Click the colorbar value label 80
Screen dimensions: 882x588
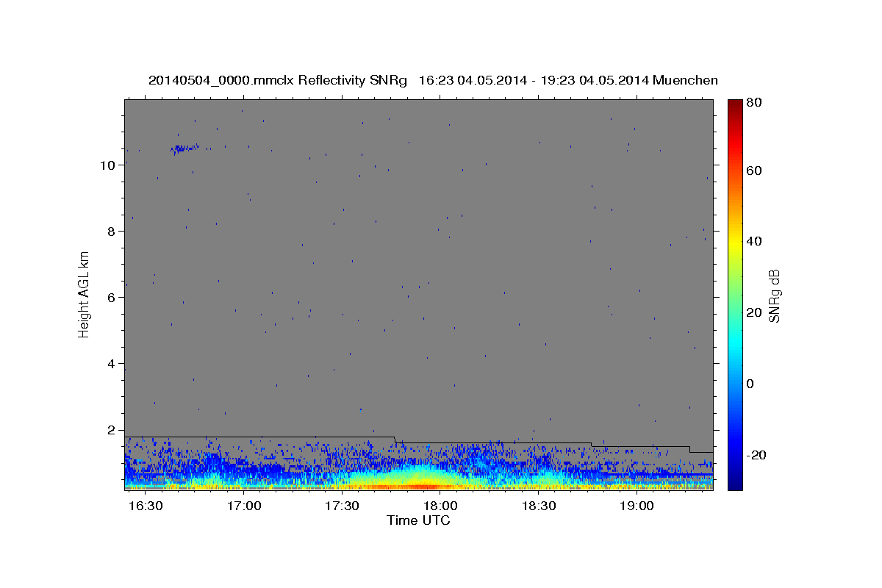coord(754,103)
